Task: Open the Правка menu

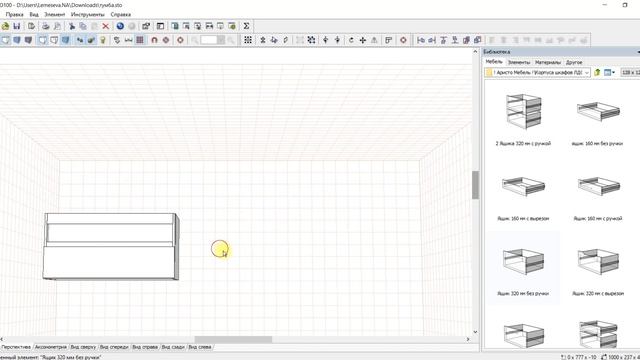Action: click(x=14, y=14)
